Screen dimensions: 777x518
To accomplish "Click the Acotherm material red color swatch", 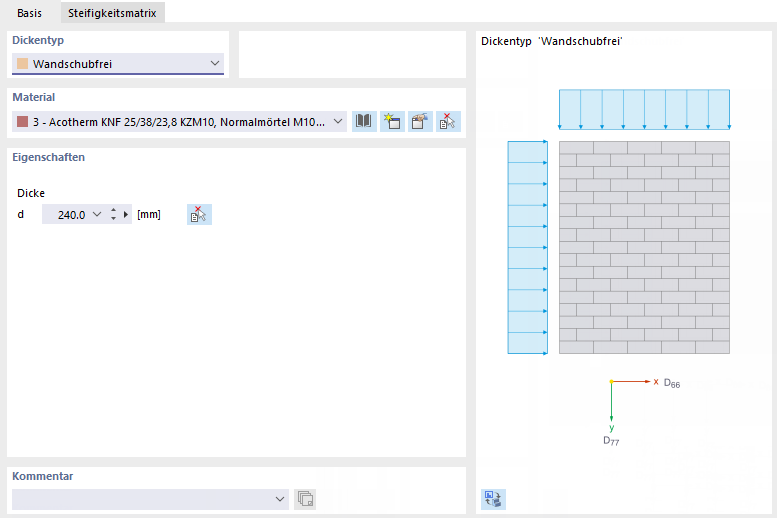I will (22, 121).
